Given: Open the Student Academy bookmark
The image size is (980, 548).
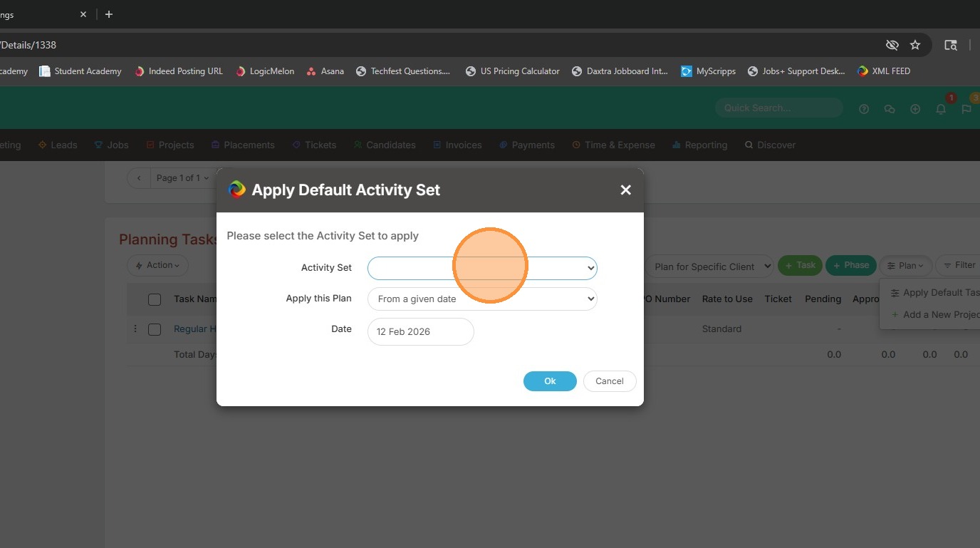Looking at the screenshot, I should point(80,71).
